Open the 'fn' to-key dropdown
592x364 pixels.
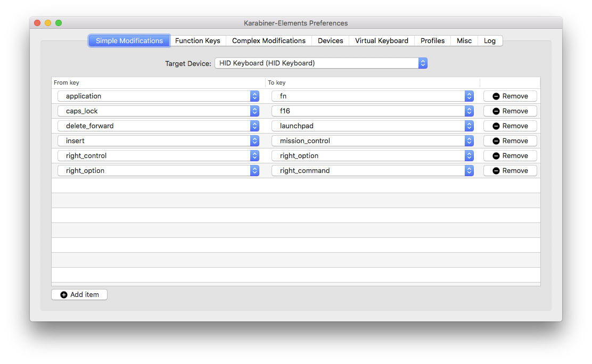point(373,96)
